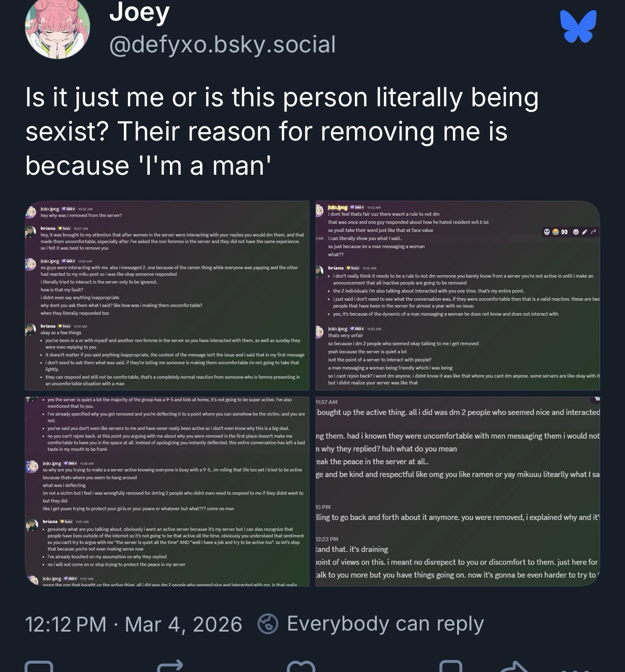Click the eyes emoji reaction

point(564,232)
